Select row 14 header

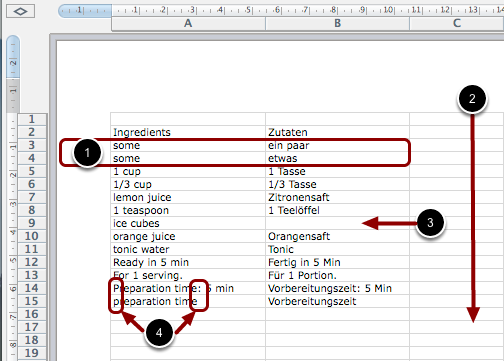(x=32, y=288)
